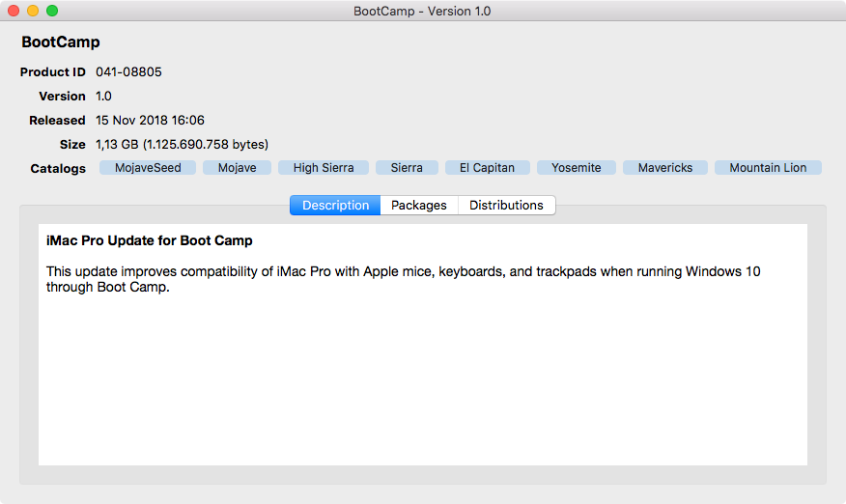Choose the Yosemite catalog tag
Viewport: 846px width, 504px height.
click(577, 168)
